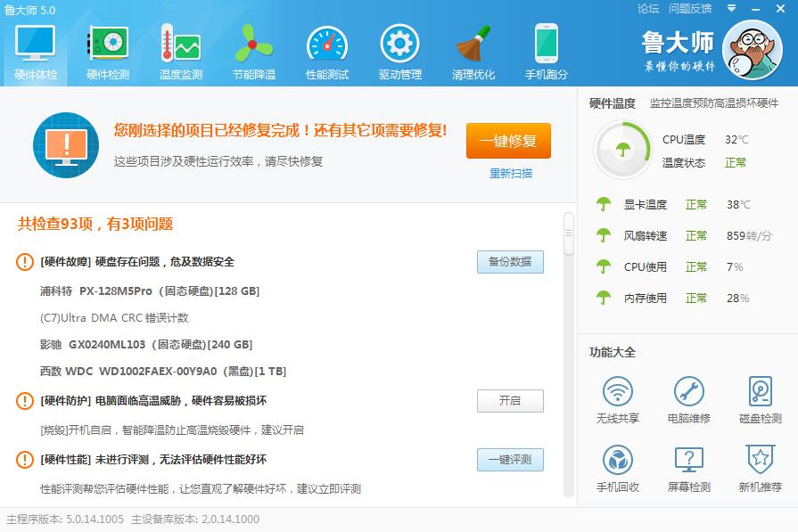Open the 无线共享 WiFi sharing tool
This screenshot has height=532, width=798.
coord(617,399)
